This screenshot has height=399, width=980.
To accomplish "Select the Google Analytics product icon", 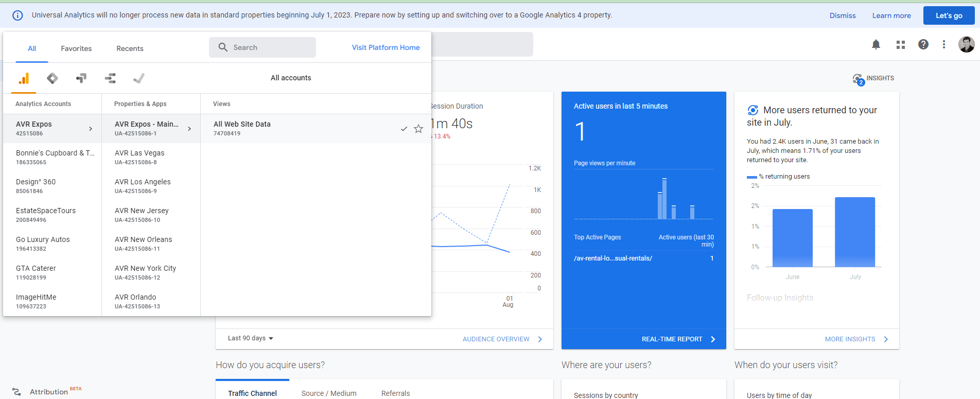I will point(24,78).
